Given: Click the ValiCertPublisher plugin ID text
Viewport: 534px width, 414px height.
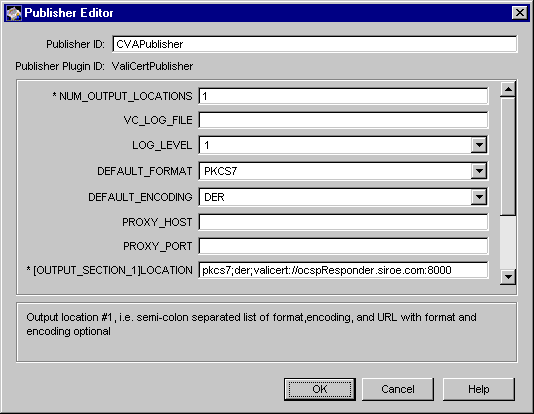Looking at the screenshot, I should [152, 66].
